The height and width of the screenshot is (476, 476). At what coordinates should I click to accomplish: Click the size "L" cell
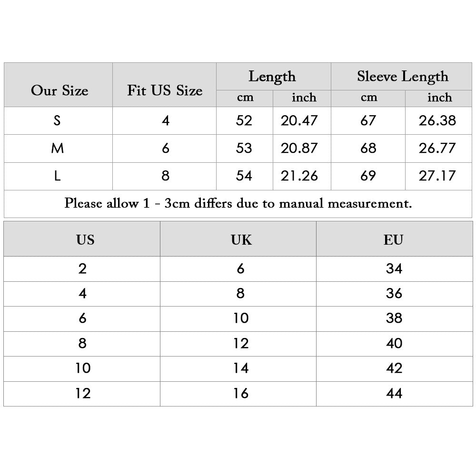coord(58,176)
